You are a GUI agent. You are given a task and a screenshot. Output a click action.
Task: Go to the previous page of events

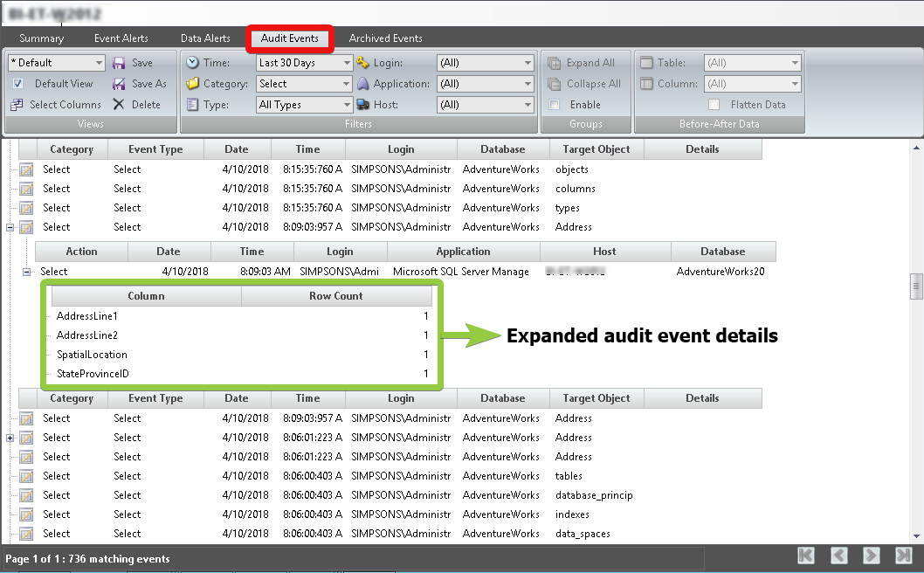pos(838,556)
